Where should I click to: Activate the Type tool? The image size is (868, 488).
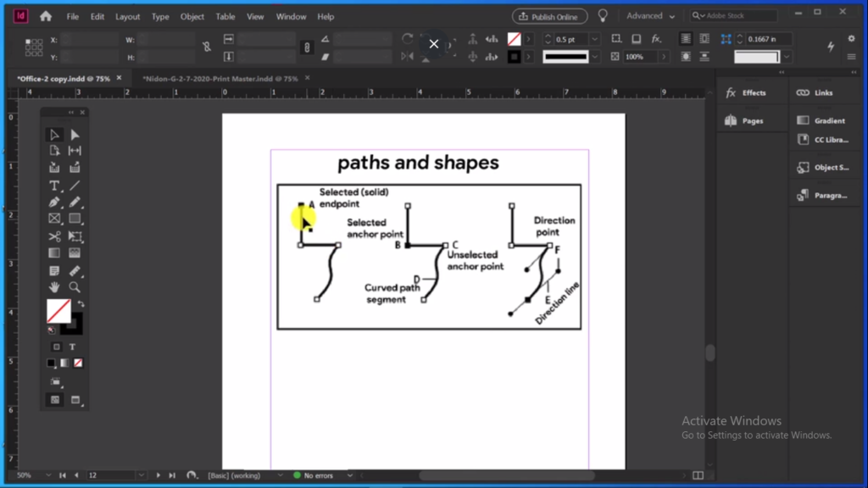click(54, 186)
